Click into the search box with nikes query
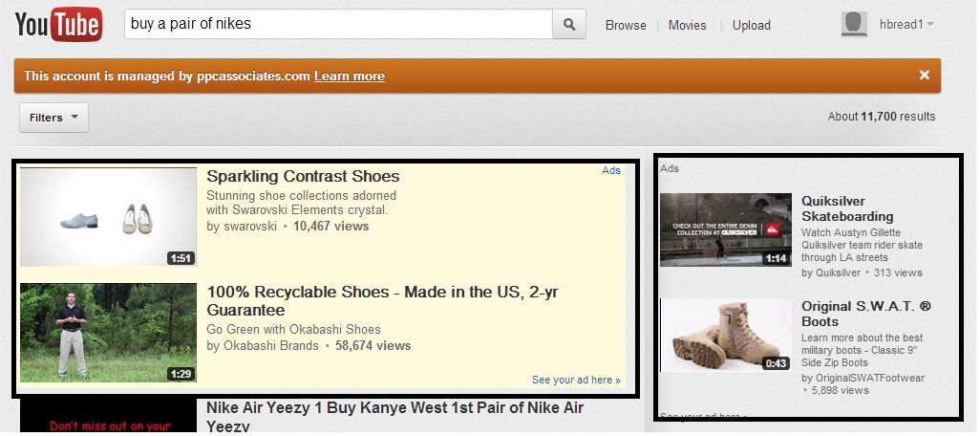Screen dimensions: 980x436 pos(338,25)
